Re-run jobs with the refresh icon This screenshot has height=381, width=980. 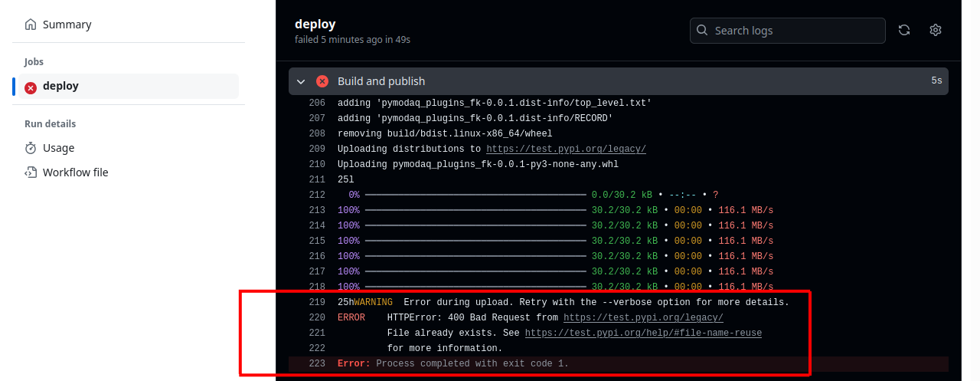[904, 30]
